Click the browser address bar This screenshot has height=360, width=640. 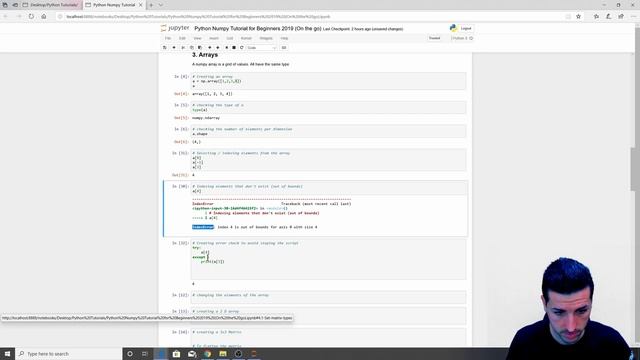[x=314, y=17]
